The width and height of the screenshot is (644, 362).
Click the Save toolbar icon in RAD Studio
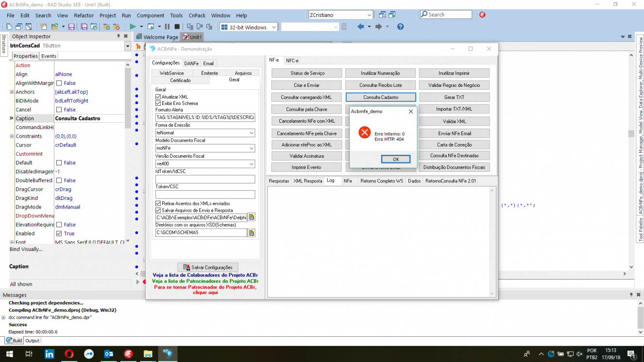pos(71,27)
